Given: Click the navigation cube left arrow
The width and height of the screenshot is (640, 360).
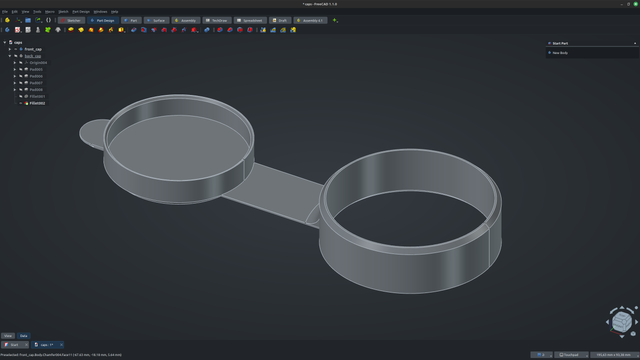Looking at the screenshot, I should point(607,322).
